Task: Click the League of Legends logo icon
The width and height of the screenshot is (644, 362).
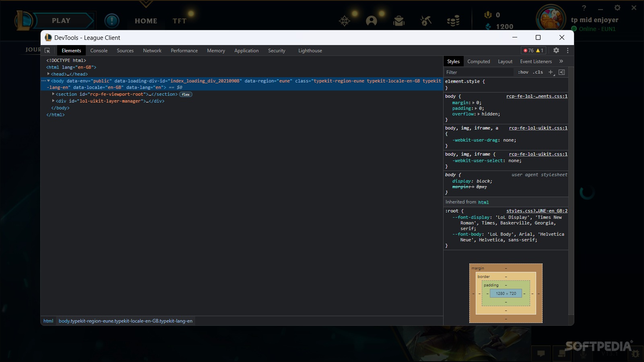Action: coord(23,21)
